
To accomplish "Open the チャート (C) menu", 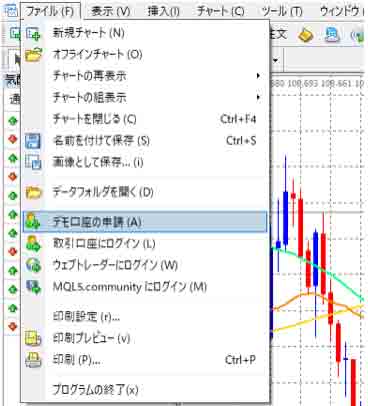I will pyautogui.click(x=220, y=12).
